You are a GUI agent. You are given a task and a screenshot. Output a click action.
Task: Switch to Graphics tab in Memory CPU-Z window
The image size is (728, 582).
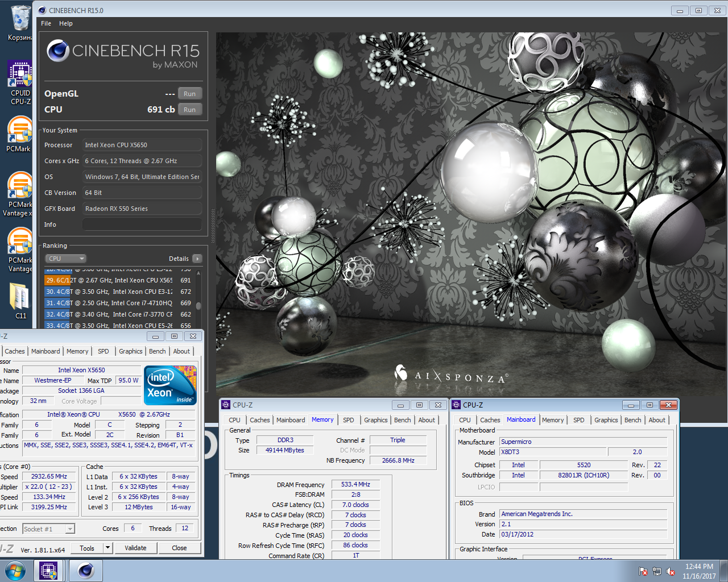(x=376, y=420)
